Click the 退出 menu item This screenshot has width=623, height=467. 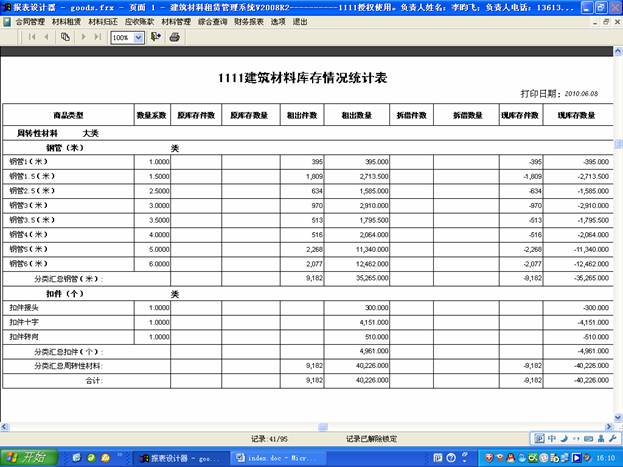pyautogui.click(x=300, y=20)
